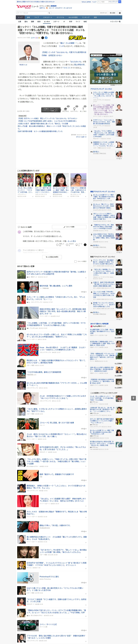The width and height of the screenshot is (138, 644).
Task: Select the IT category
Action: pyautogui.click(x=64, y=21)
